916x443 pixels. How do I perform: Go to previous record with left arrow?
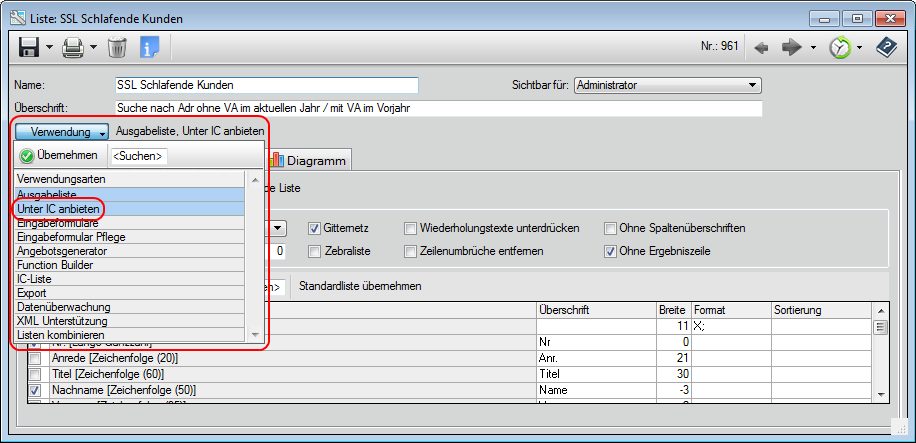click(761, 48)
